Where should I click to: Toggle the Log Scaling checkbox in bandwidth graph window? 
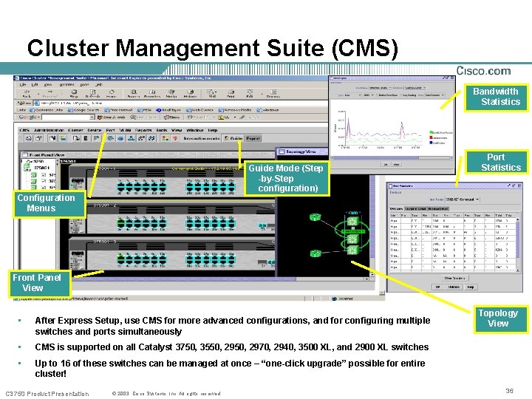[401, 95]
